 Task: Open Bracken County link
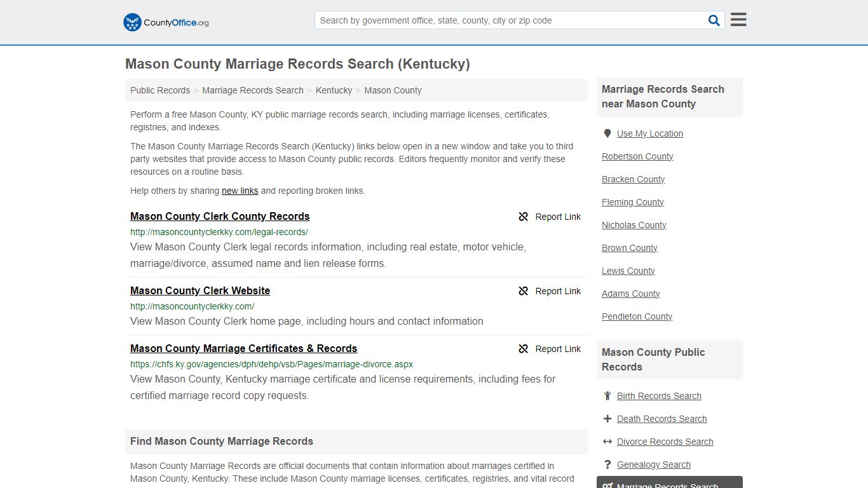[x=633, y=179]
